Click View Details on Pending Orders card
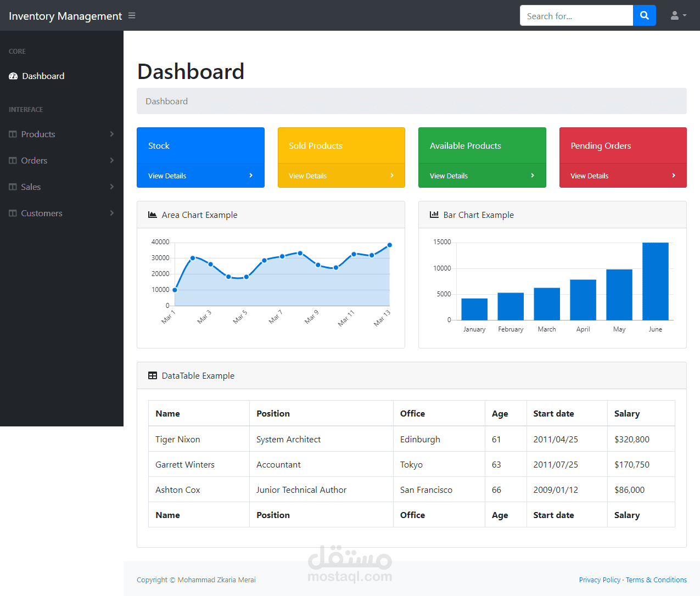 click(x=589, y=175)
